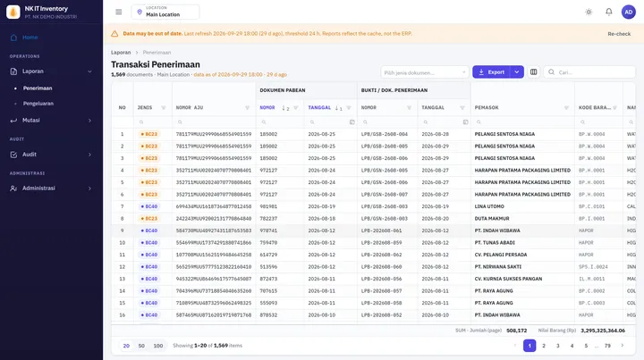Filter the Nomor Aju column

247,108
